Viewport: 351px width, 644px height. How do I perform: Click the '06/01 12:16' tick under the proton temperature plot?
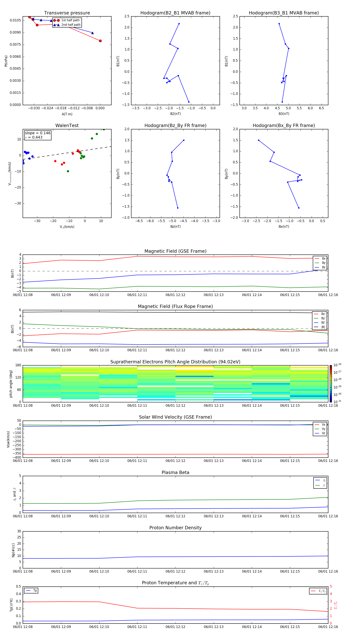pyautogui.click(x=328, y=627)
